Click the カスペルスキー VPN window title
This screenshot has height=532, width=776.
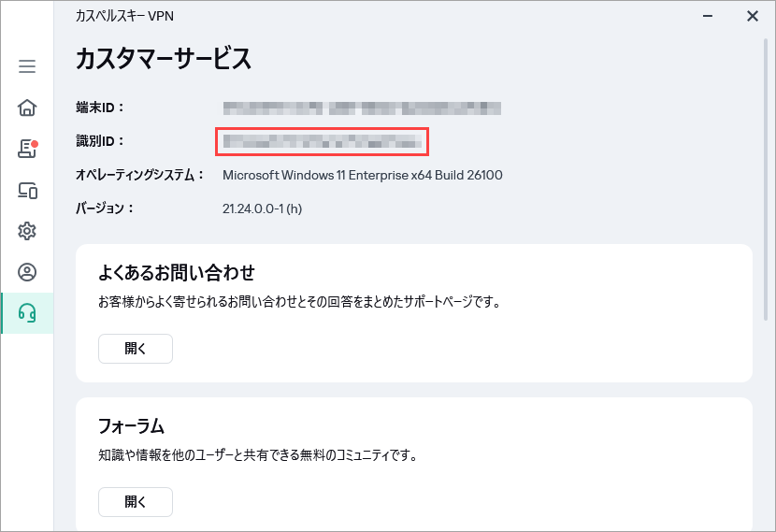(124, 16)
